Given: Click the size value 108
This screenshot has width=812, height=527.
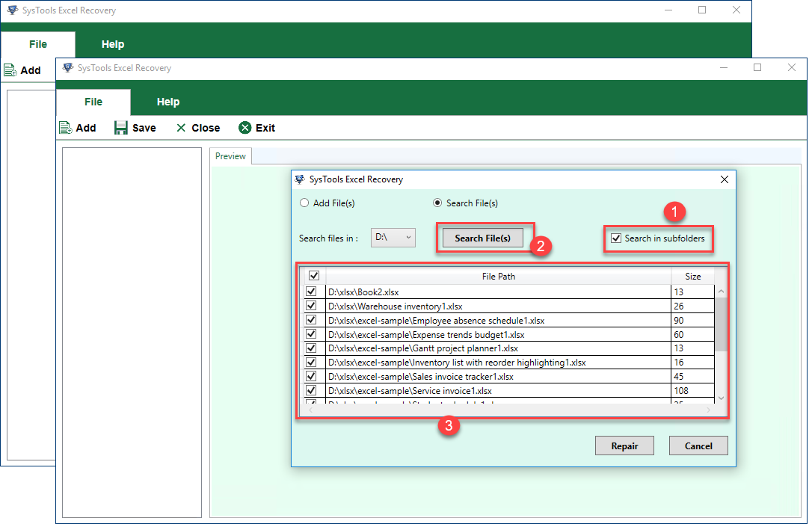Looking at the screenshot, I should (681, 390).
